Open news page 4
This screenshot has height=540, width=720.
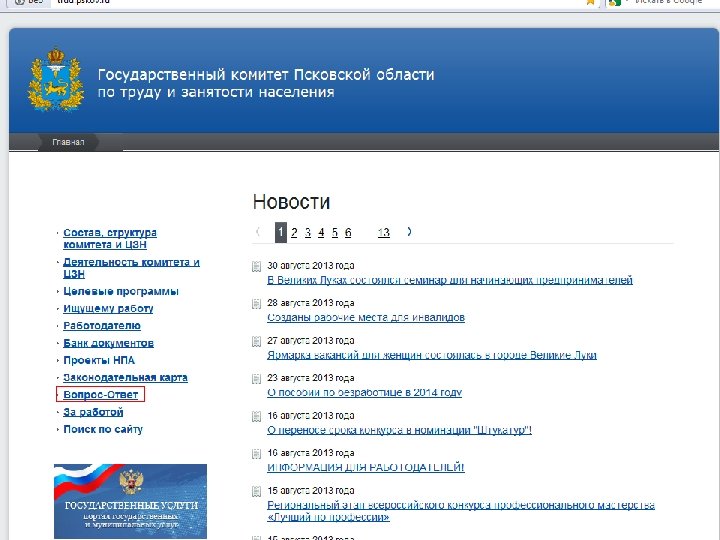tap(321, 233)
